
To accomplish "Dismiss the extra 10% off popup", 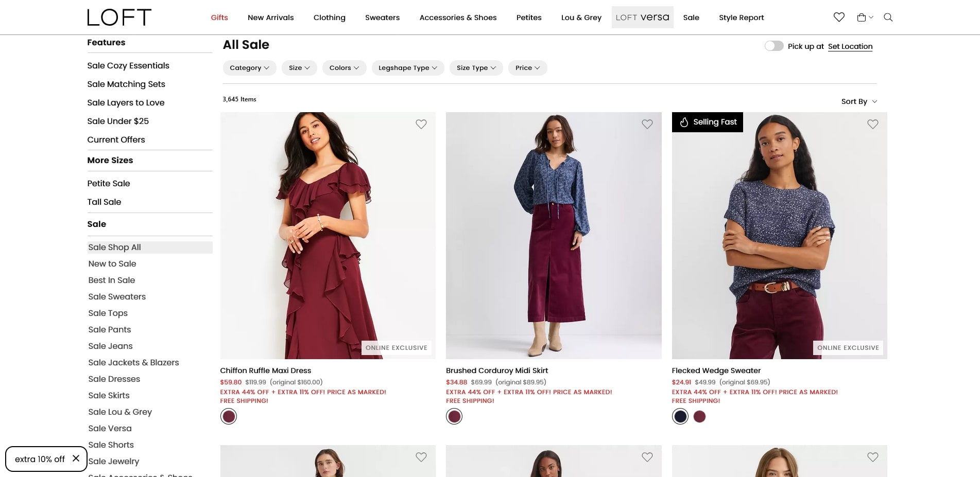I will click(x=76, y=458).
